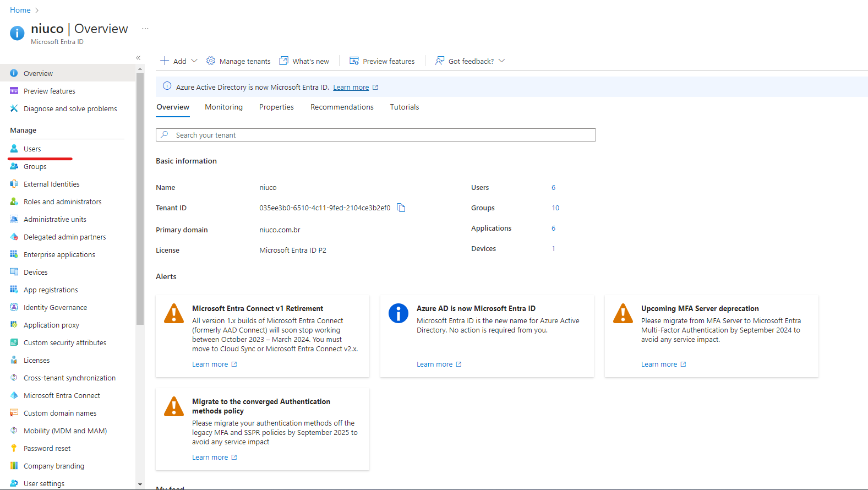Open the Groups sidebar icon
This screenshot has width=868, height=490.
pos(14,166)
